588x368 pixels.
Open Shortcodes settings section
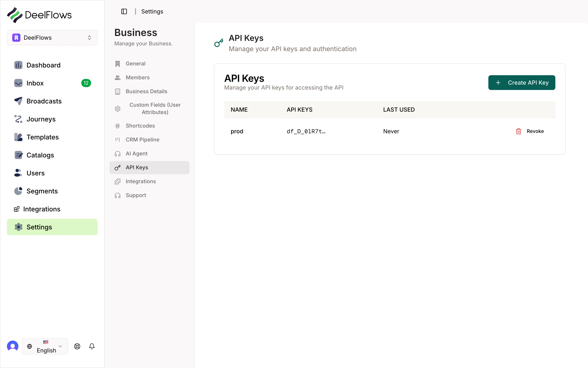[x=149, y=126]
